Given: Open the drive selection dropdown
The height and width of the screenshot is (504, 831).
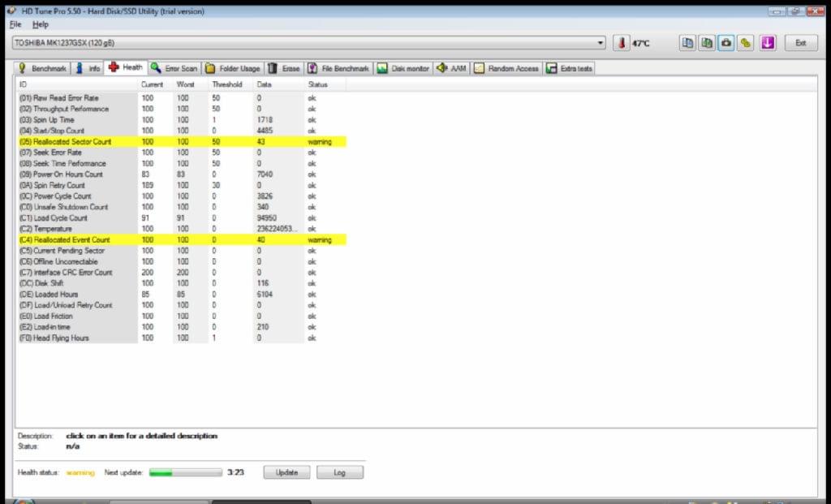Looking at the screenshot, I should [308, 43].
